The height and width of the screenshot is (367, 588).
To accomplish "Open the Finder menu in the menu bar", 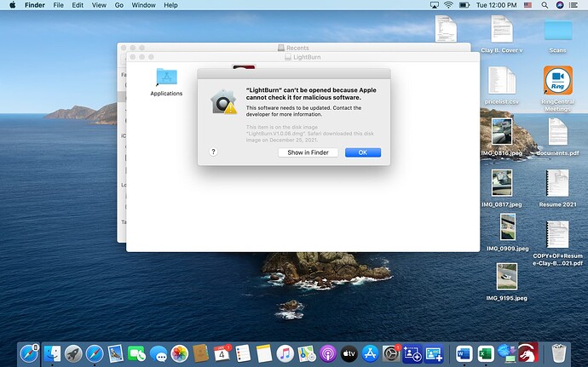I will point(35,5).
